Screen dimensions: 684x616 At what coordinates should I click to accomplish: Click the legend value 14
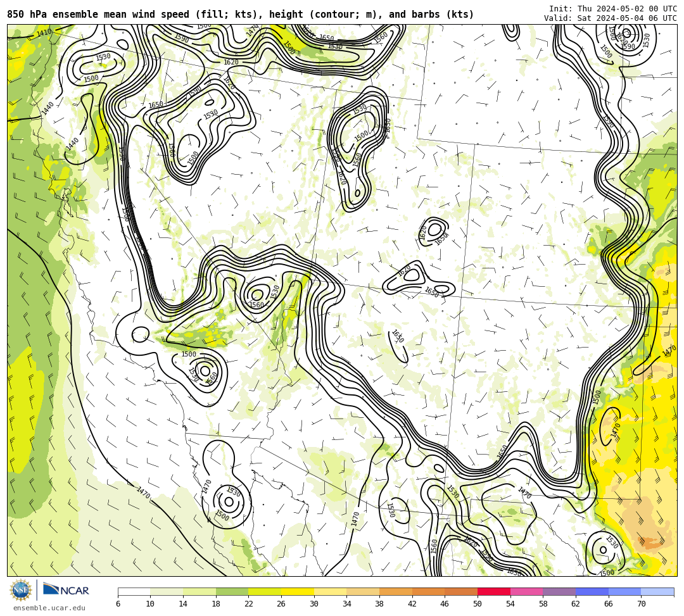[183, 604]
